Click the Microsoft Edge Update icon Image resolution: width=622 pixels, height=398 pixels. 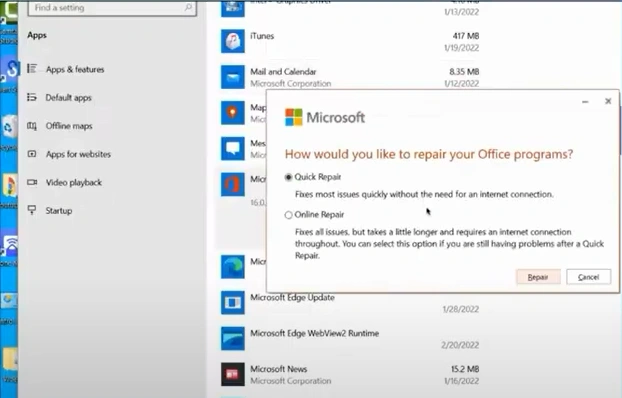[x=232, y=303]
